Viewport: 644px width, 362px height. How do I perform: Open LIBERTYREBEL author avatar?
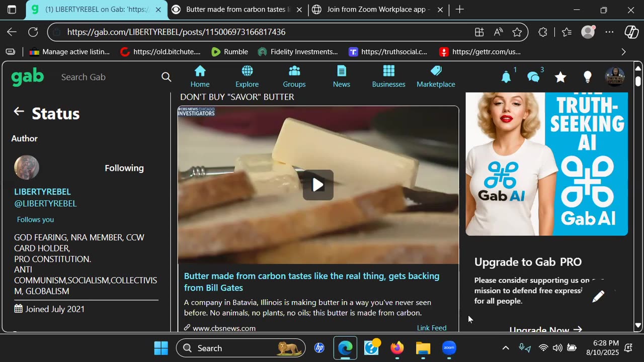[27, 167]
